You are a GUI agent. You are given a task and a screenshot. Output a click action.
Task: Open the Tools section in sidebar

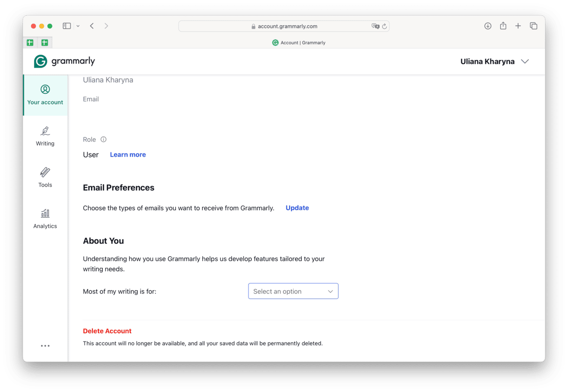[45, 177]
